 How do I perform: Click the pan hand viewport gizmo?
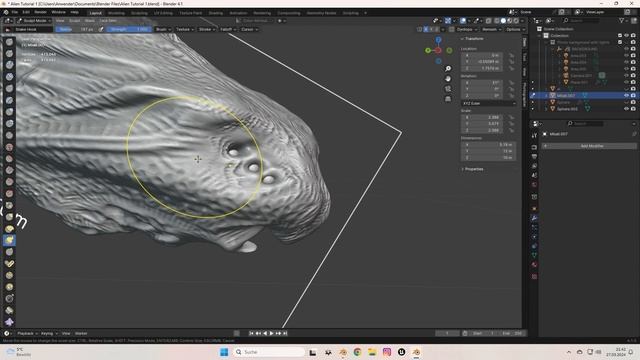click(x=448, y=78)
